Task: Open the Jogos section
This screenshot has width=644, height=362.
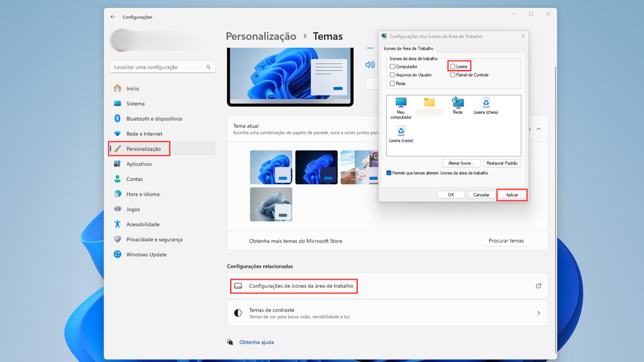Action: (x=163, y=209)
